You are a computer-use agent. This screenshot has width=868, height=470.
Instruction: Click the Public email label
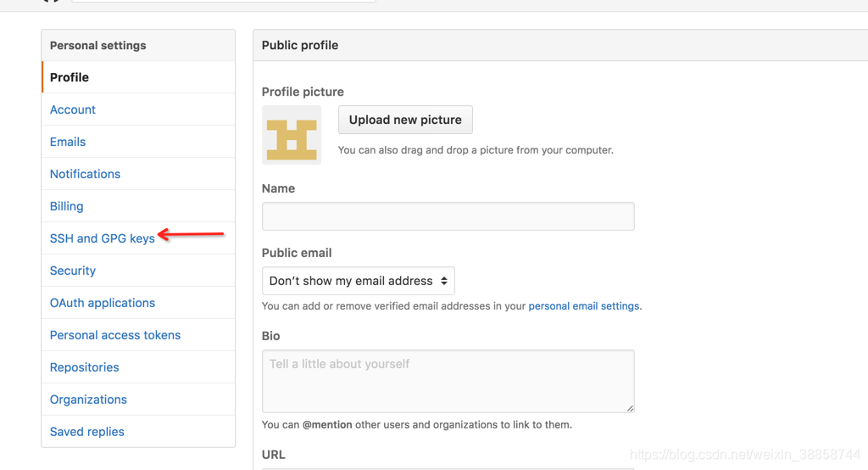point(297,253)
